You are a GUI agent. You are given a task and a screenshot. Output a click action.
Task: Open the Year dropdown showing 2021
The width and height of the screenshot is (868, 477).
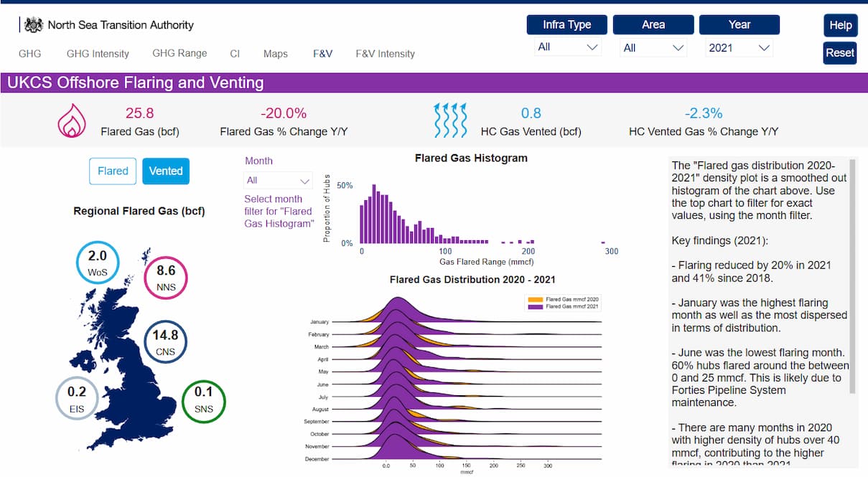(739, 48)
